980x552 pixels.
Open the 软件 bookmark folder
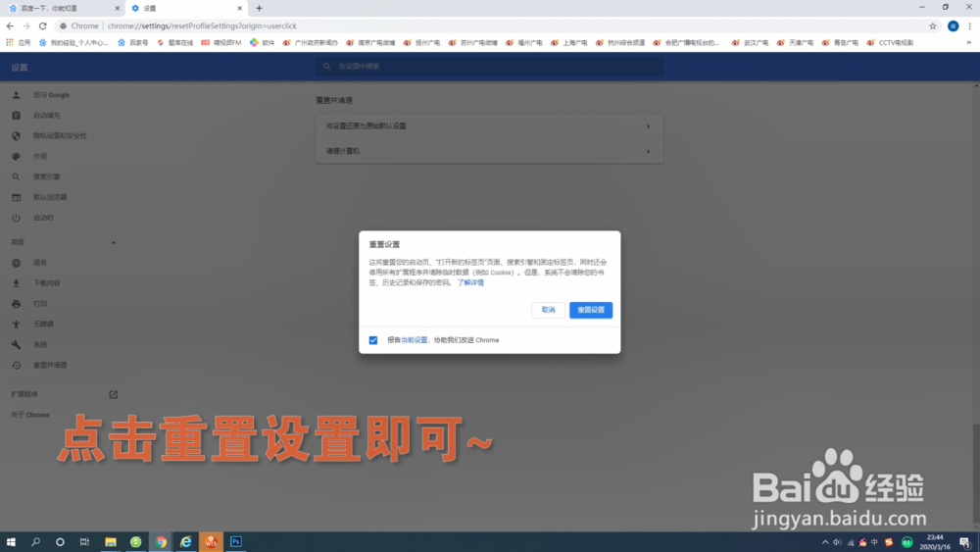pos(262,43)
